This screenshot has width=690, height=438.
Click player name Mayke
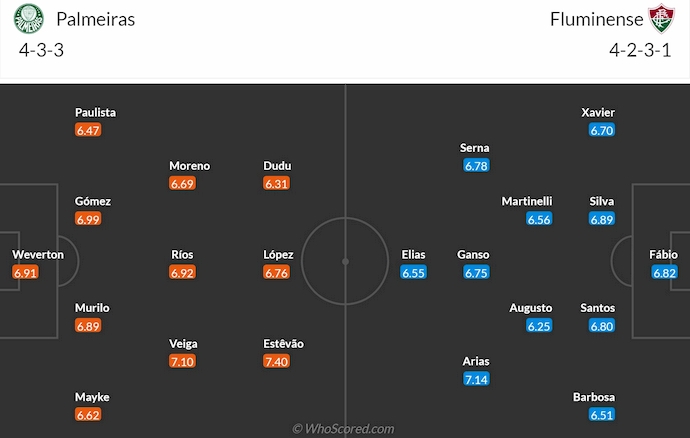92,397
